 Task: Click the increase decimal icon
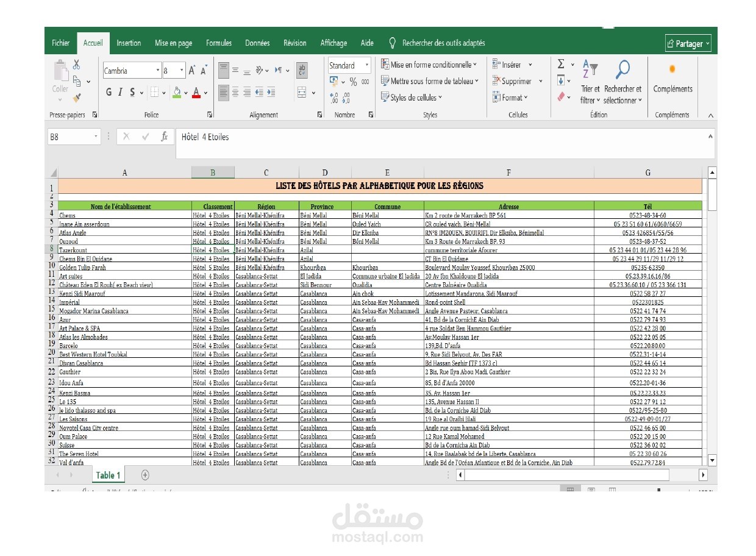pos(334,98)
